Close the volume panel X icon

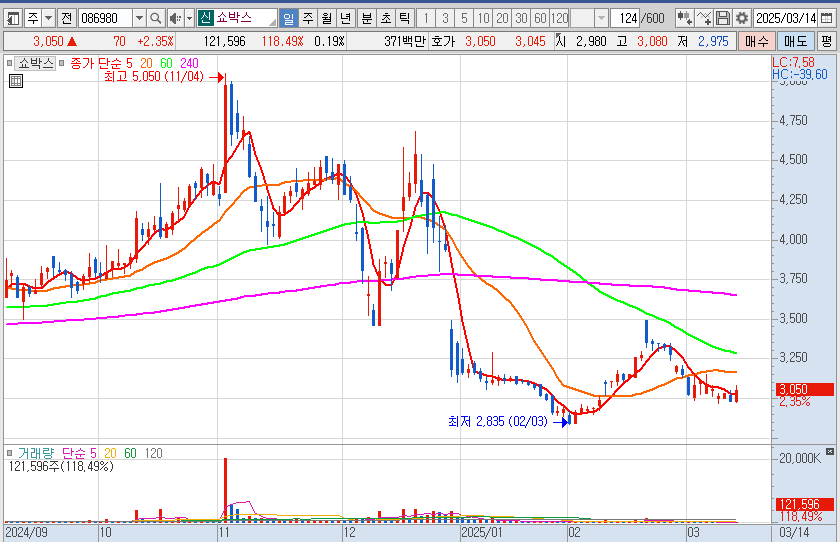(x=830, y=452)
